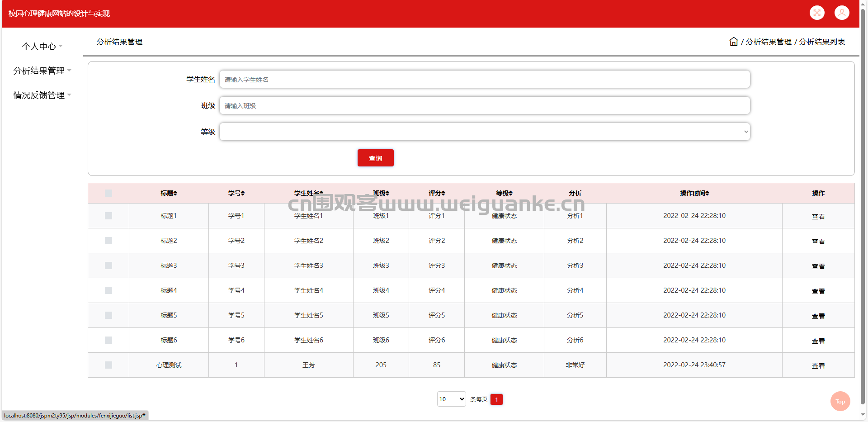Click the 分析 column header

[x=575, y=193]
